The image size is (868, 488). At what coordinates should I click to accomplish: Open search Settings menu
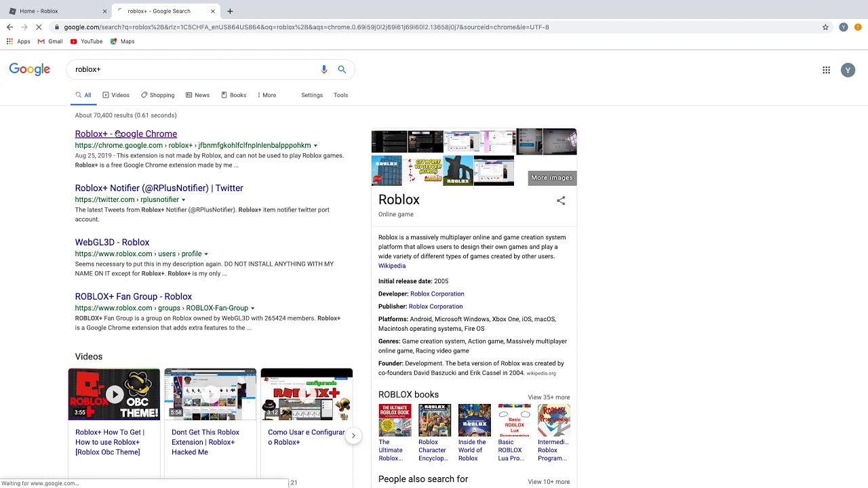point(312,95)
